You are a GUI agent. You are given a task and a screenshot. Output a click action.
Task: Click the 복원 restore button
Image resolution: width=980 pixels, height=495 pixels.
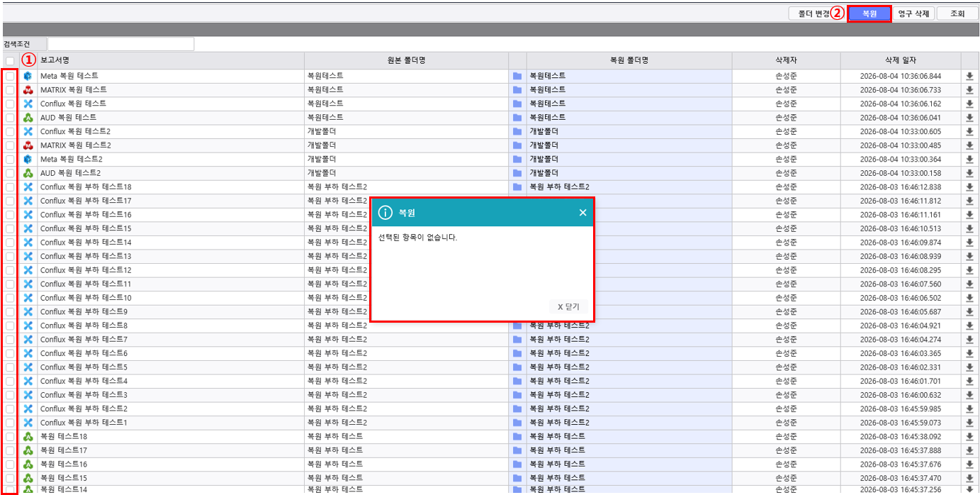(x=869, y=13)
